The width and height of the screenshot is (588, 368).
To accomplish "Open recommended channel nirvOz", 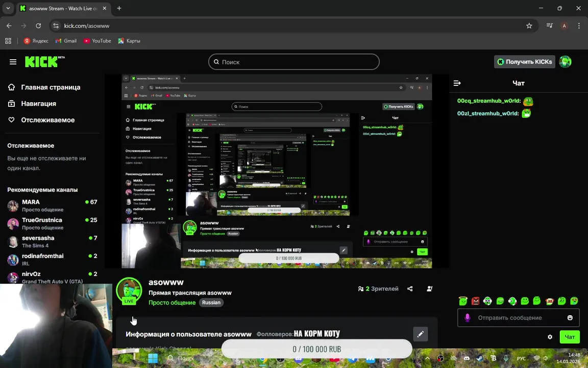I will (x=52, y=278).
